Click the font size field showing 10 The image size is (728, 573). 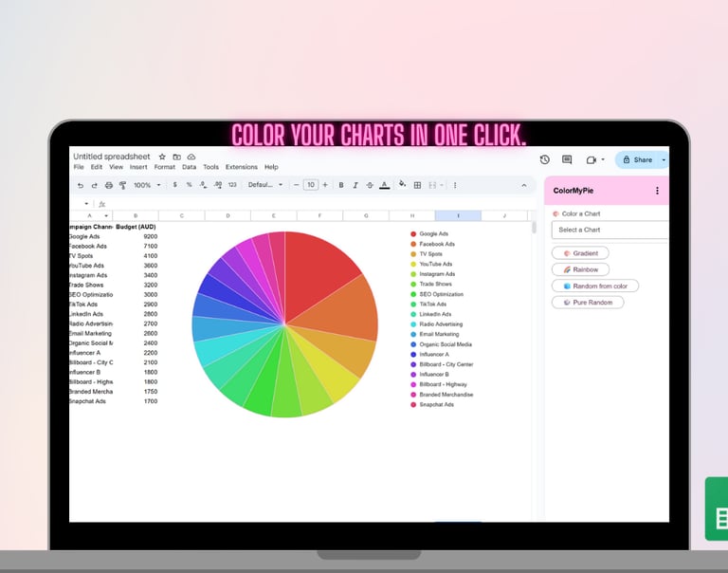(x=311, y=185)
